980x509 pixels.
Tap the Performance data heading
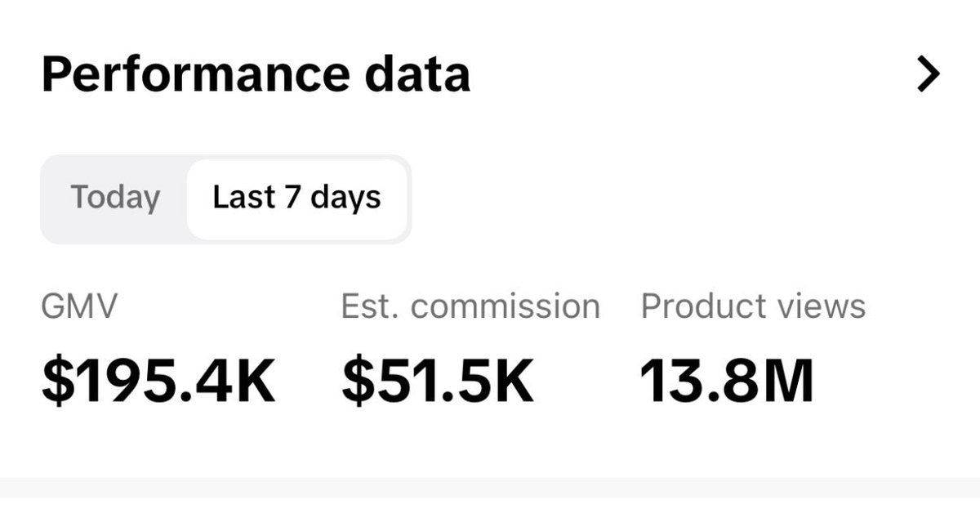(256, 74)
